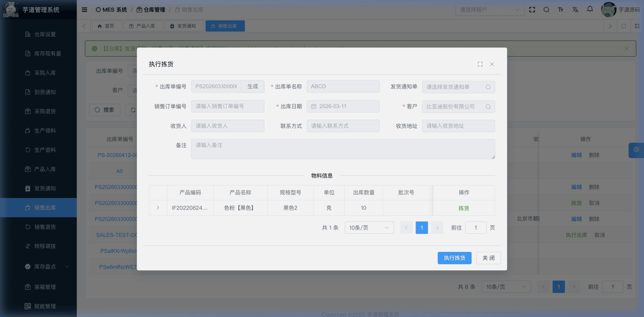This screenshot has height=317, width=644.
Task: Toggle the sidebar collapse hamburger icon
Action: (x=84, y=10)
